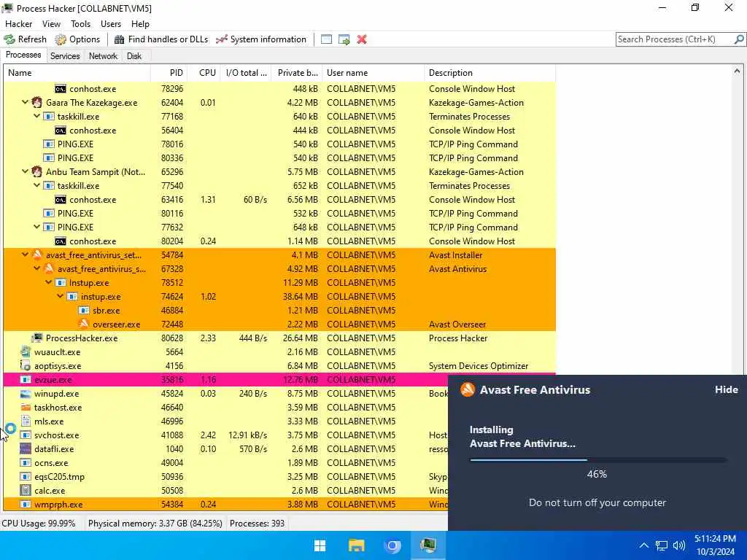Click the overseer.exe Avast icon
Screen dimensions: 747x560
(x=83, y=324)
